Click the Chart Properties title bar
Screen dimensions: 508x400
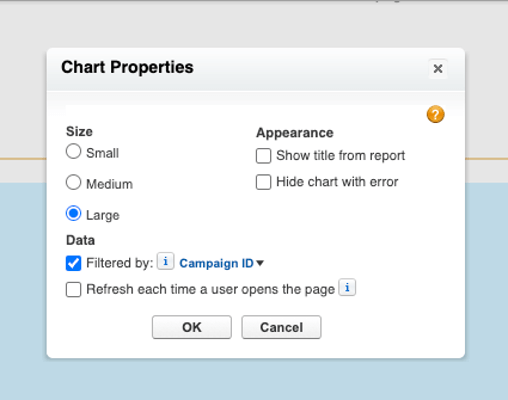(x=256, y=69)
